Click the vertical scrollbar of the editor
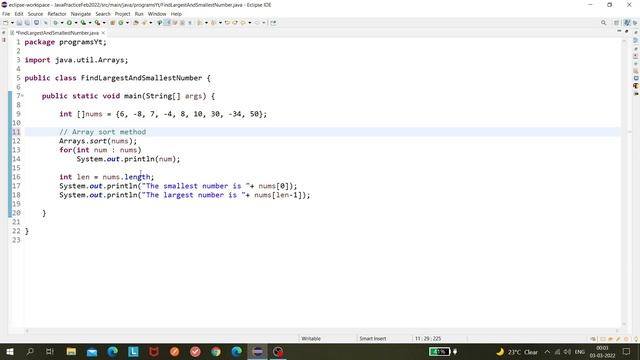The width and height of the screenshot is (640, 360). click(624, 182)
